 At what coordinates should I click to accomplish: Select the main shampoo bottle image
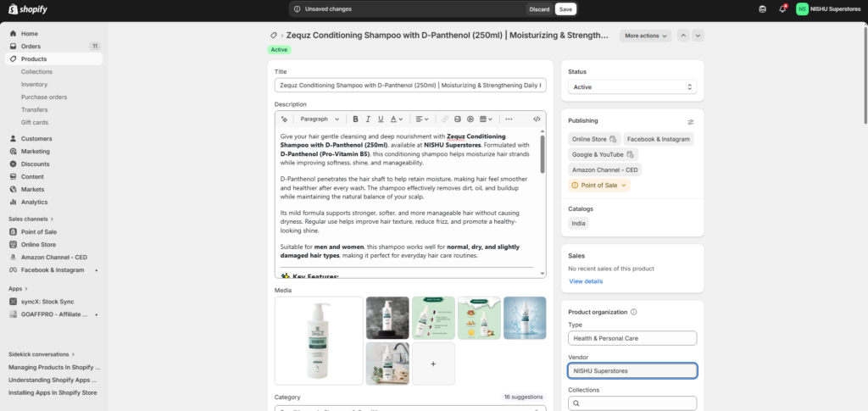point(319,341)
